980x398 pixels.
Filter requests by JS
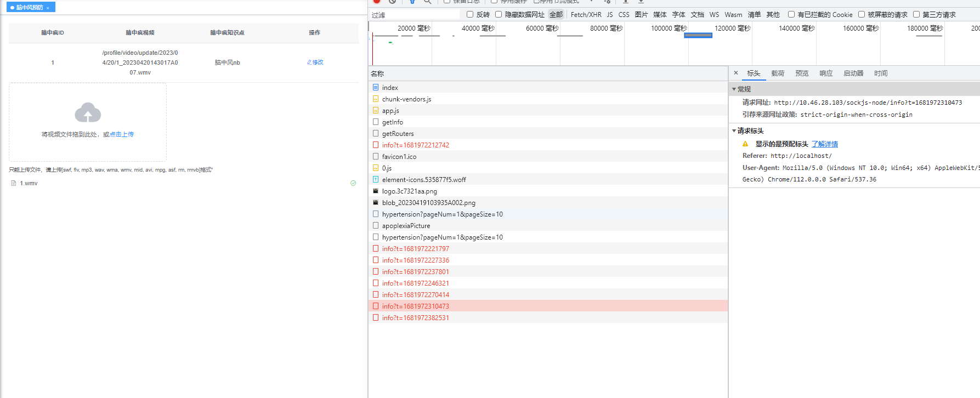pyautogui.click(x=610, y=15)
